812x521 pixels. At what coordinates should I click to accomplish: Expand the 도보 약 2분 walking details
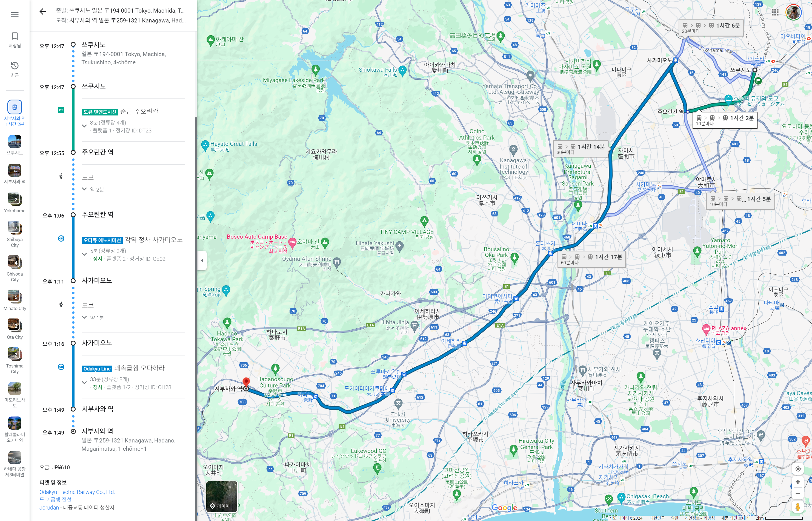tap(84, 189)
